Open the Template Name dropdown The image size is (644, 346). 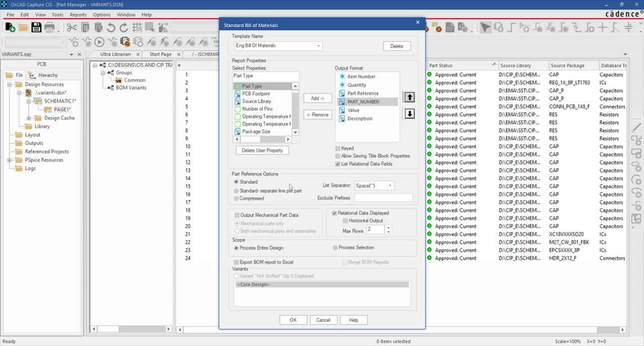[x=317, y=45]
